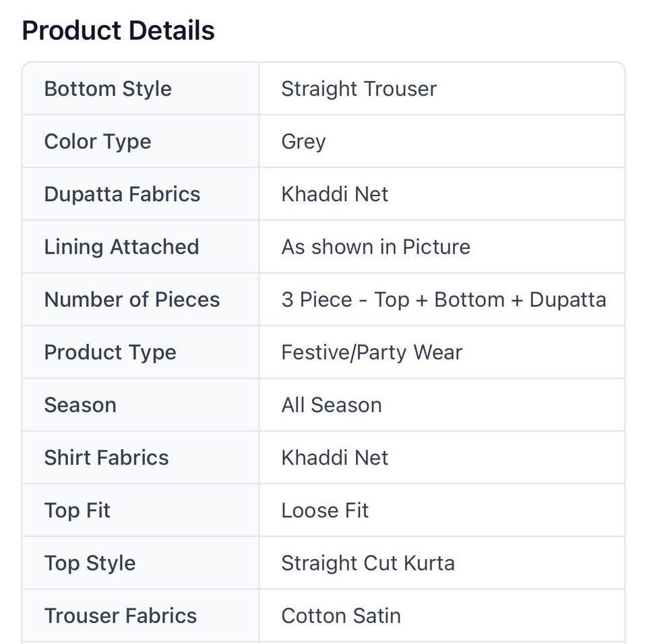Select the Dupatta Fabrics label

[122, 194]
